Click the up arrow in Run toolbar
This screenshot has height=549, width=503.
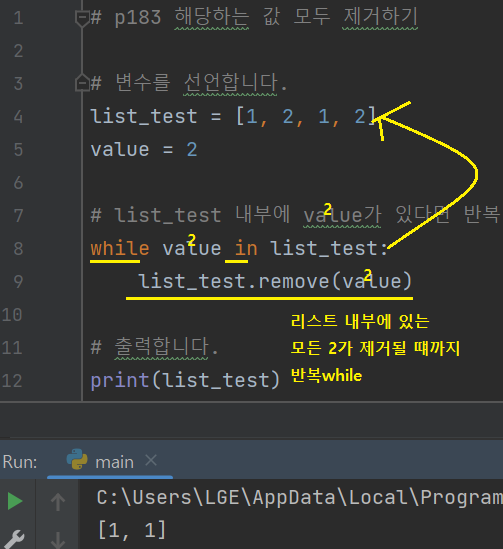pos(58,501)
